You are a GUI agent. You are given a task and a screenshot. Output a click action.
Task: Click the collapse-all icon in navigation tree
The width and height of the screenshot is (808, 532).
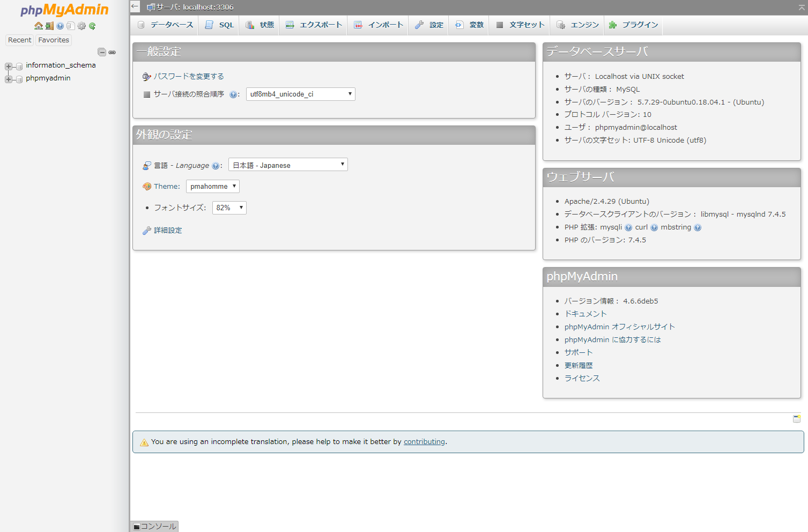(x=101, y=52)
